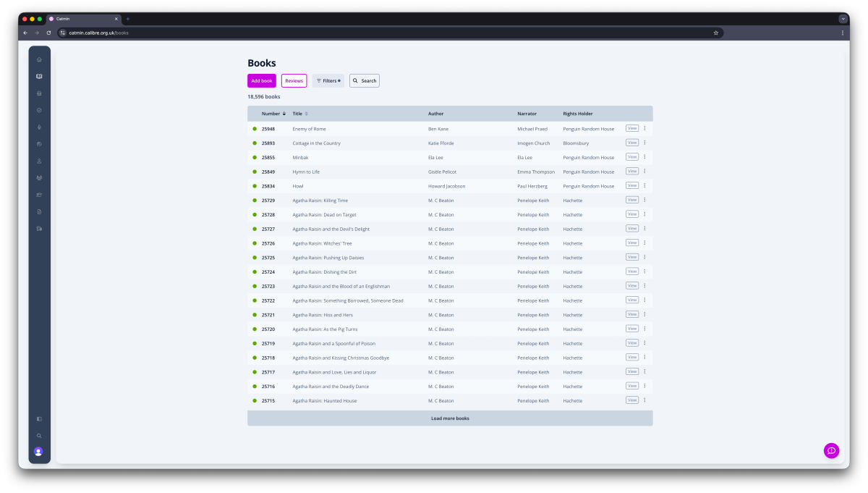Viewport: 868px width, 493px height.
Task: Open the Reviews button
Action: coord(294,81)
